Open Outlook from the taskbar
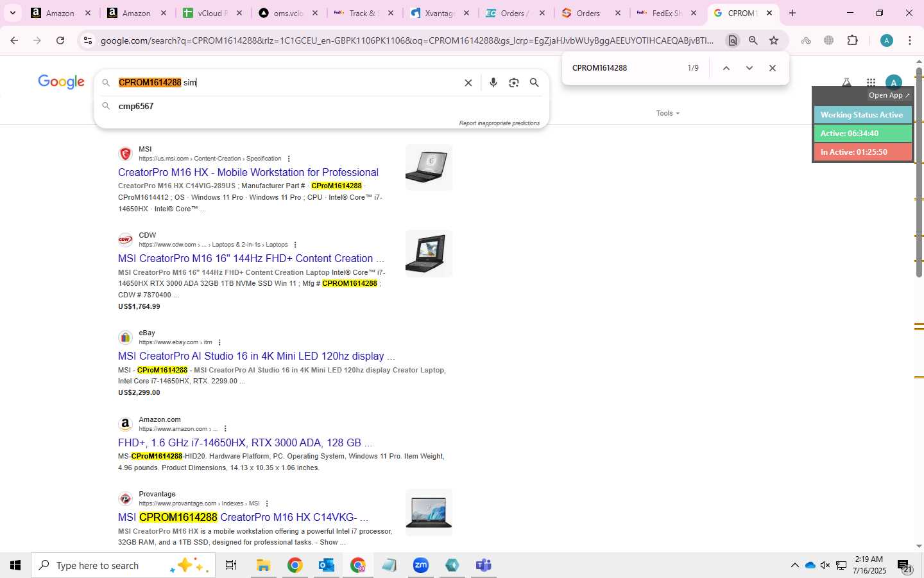The height and width of the screenshot is (578, 924). (326, 565)
